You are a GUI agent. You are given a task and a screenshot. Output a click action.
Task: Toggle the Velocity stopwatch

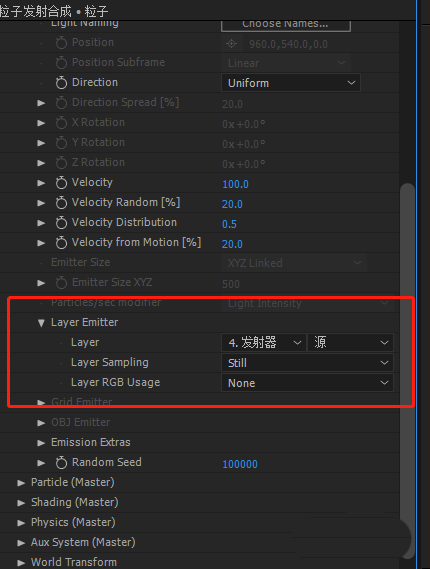pos(61,183)
